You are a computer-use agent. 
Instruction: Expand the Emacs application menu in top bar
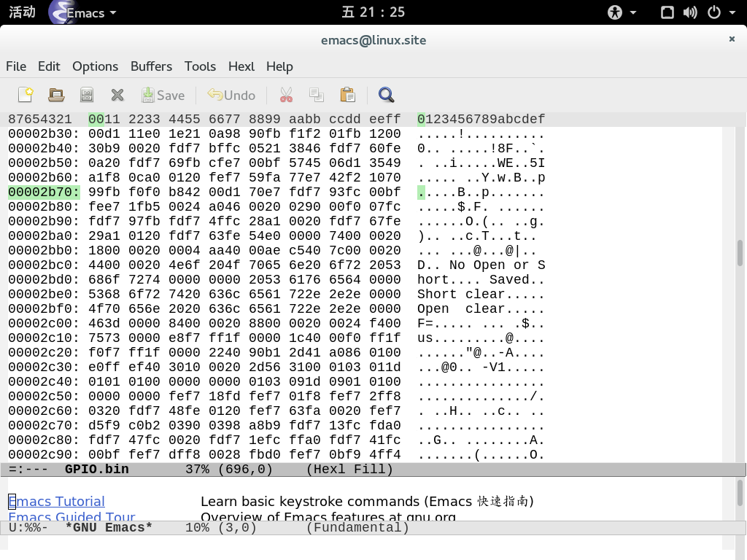84,12
